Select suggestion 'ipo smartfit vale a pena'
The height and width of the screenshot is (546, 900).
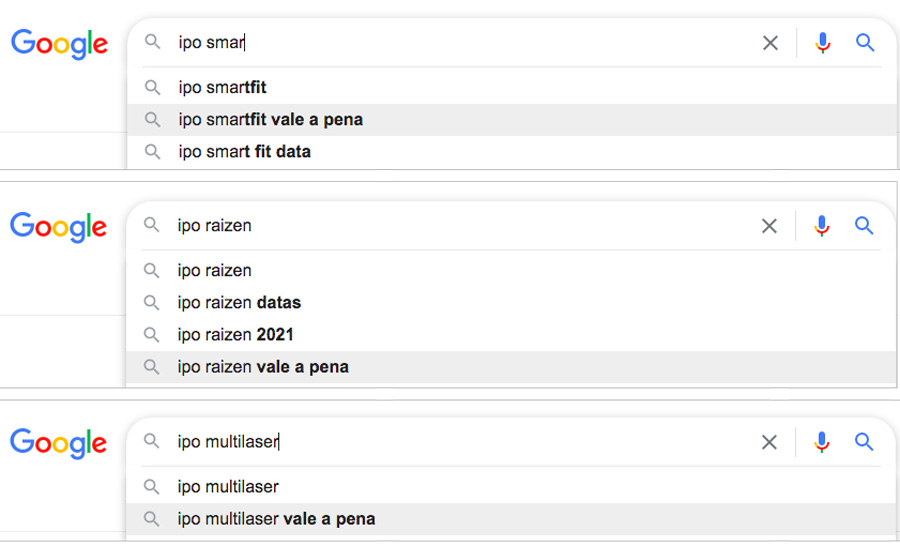(270, 120)
